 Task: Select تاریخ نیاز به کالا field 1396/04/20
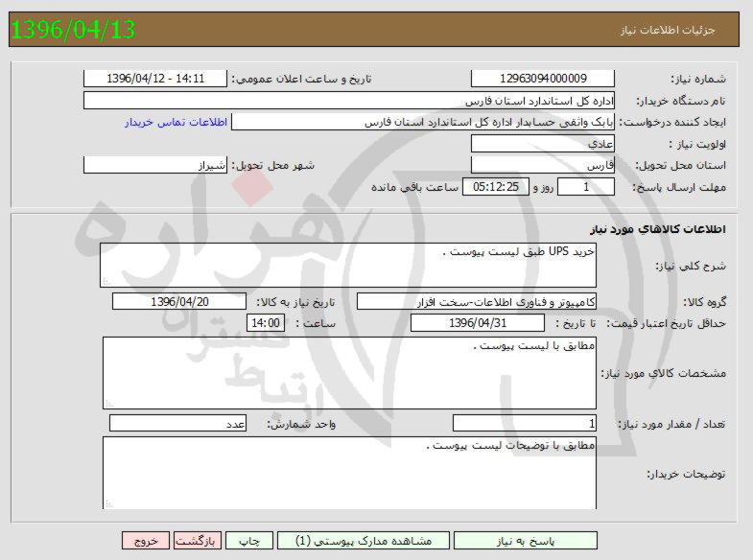pos(178,302)
